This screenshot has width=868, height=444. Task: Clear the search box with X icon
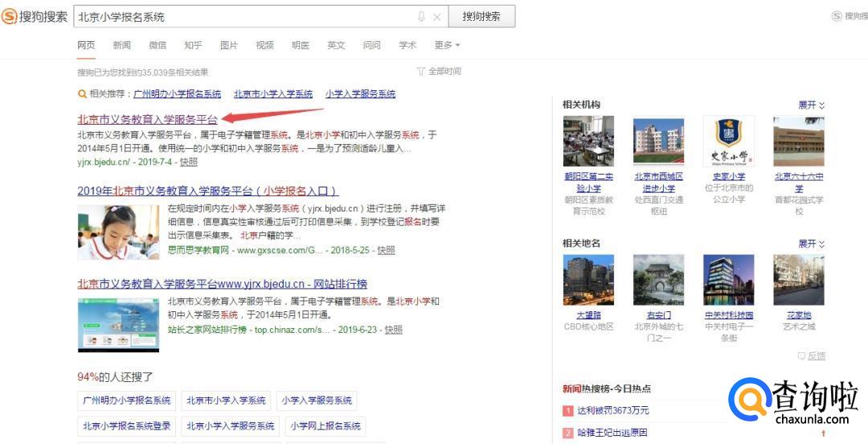click(x=436, y=17)
